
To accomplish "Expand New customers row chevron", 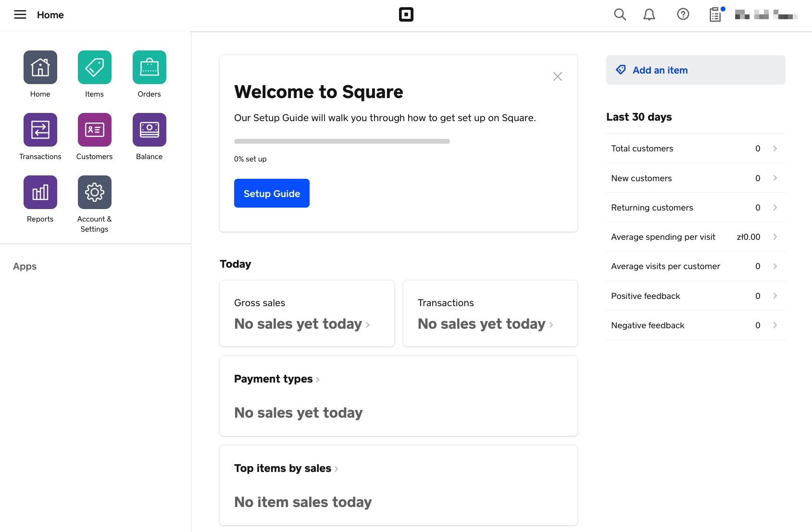I will pos(775,178).
